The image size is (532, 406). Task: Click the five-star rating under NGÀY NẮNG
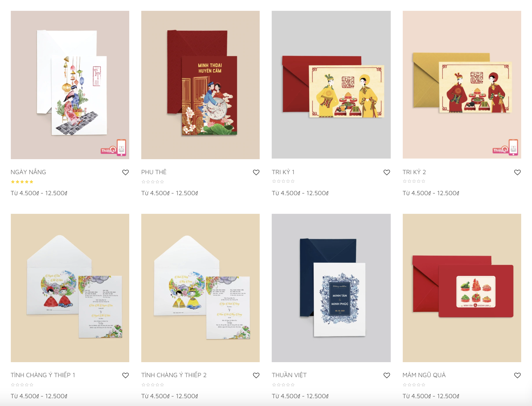[x=22, y=182]
